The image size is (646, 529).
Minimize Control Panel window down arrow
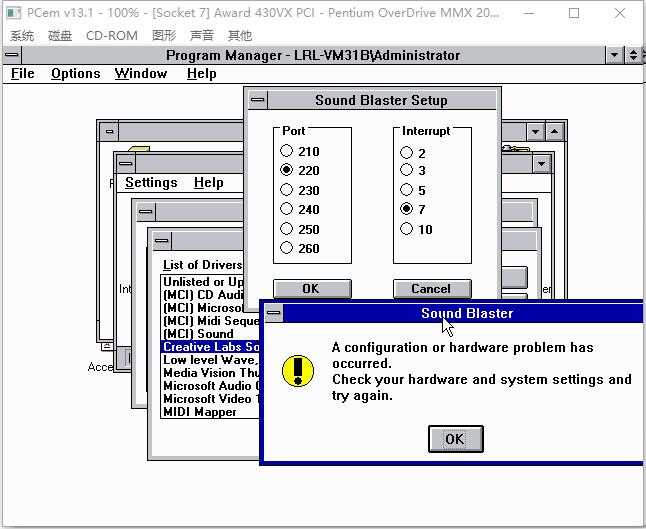click(541, 164)
